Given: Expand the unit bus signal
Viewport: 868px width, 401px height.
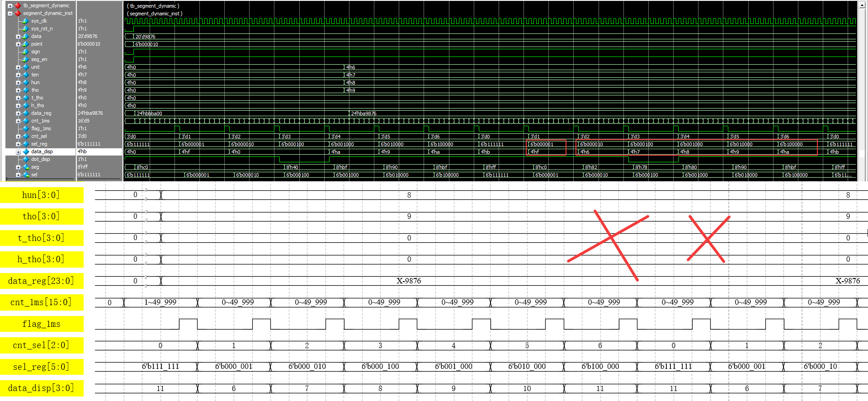Looking at the screenshot, I should pos(18,67).
